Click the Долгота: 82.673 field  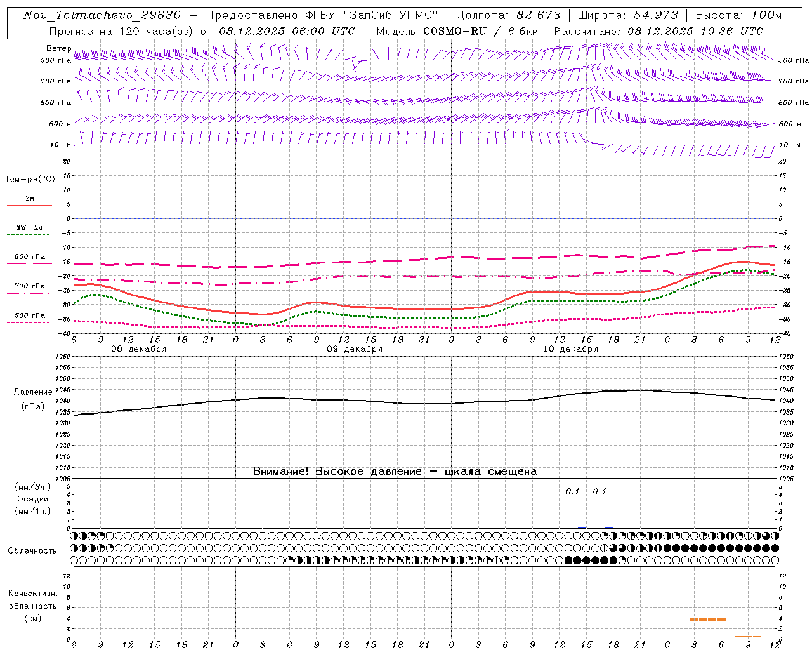pos(509,15)
